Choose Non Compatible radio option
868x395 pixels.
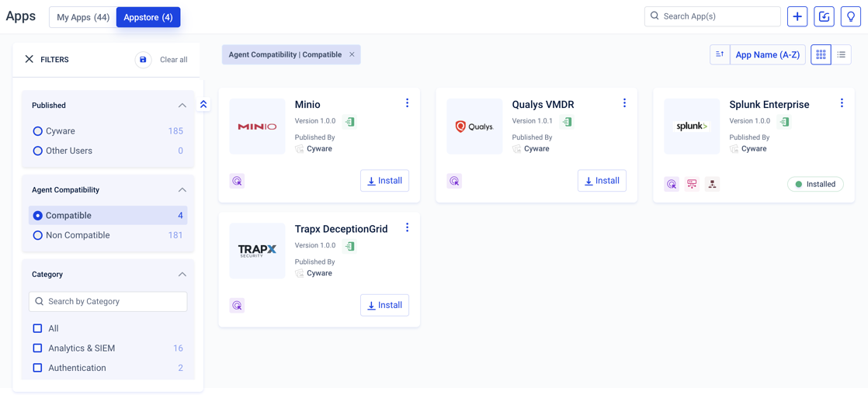tap(37, 235)
